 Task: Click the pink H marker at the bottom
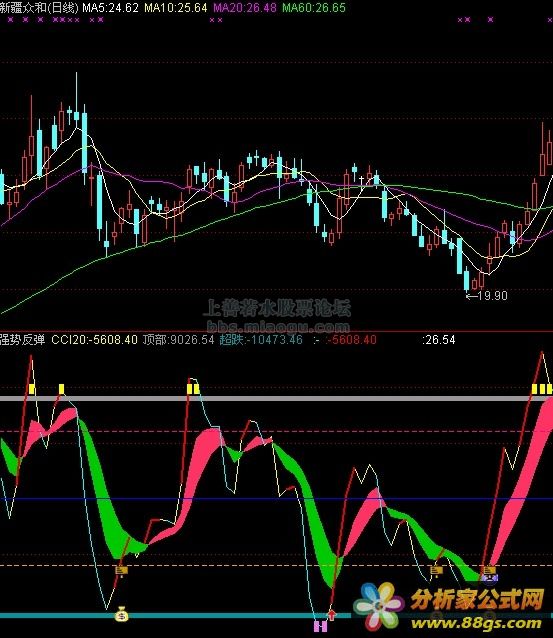click(320, 626)
